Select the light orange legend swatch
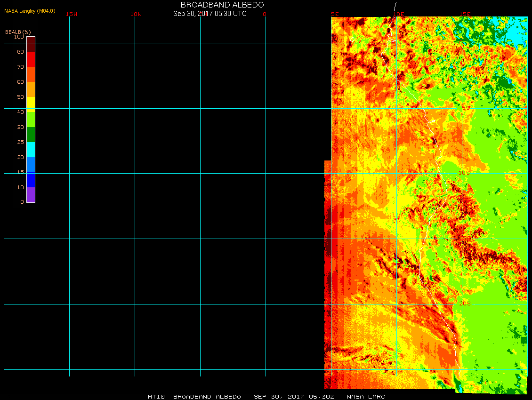 (x=31, y=89)
